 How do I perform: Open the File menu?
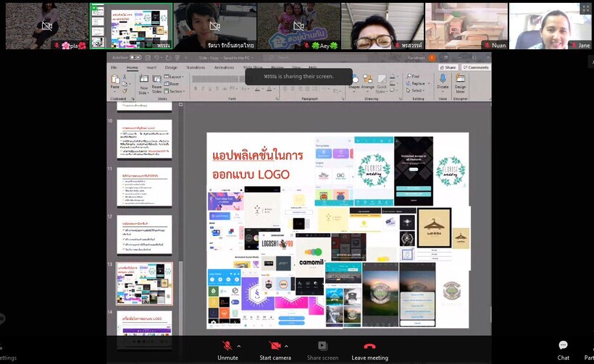(x=114, y=67)
